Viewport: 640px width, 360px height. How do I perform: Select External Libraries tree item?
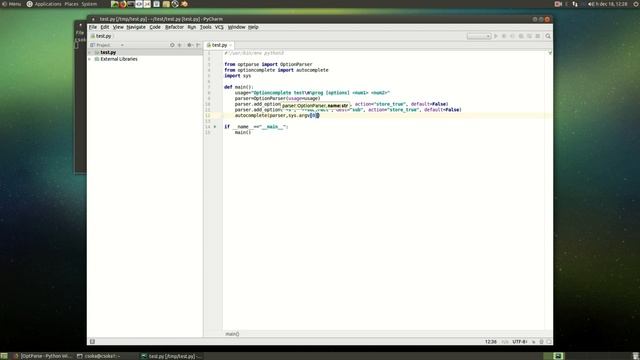119,59
